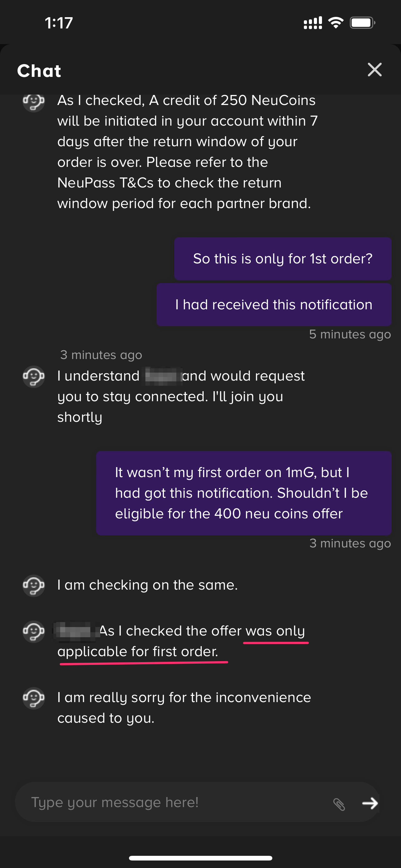Focus the "Type your message here!" field

[175, 802]
